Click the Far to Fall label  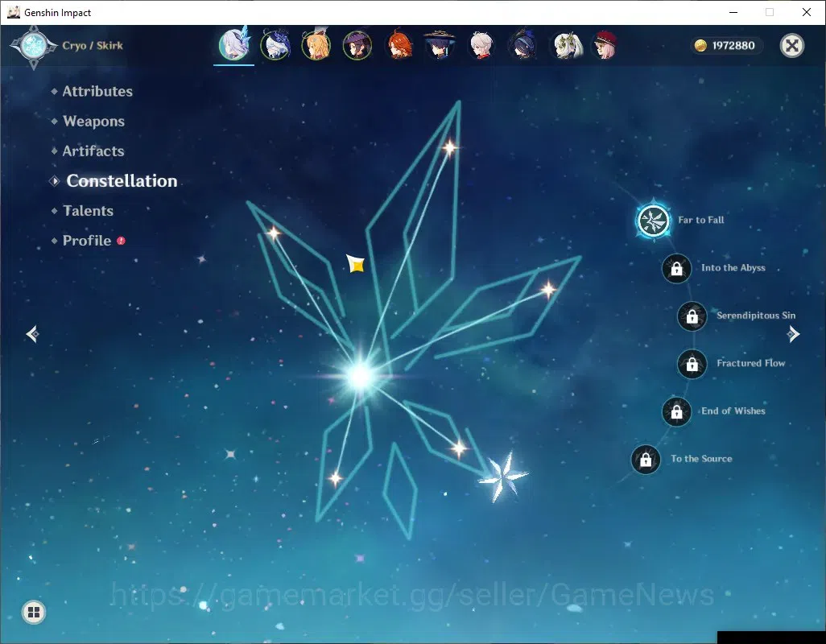click(x=700, y=220)
